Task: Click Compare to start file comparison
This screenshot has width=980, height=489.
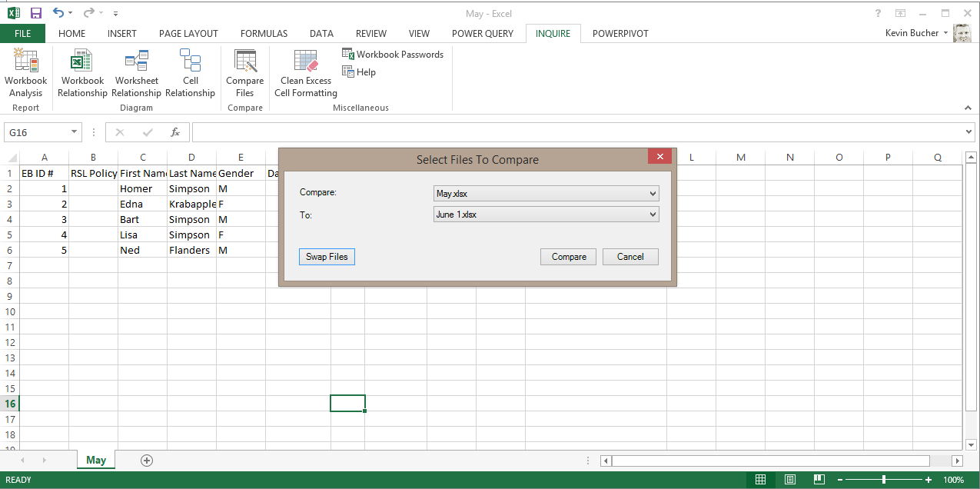Action: (x=568, y=256)
